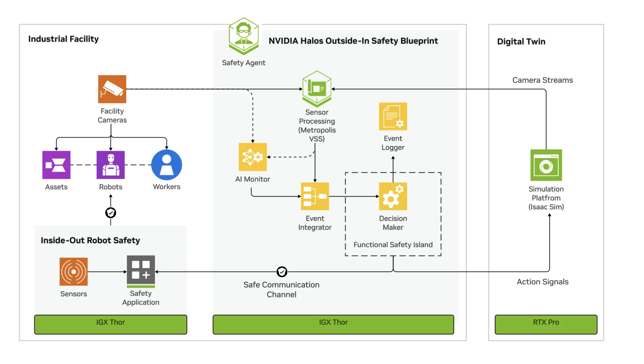The width and height of the screenshot is (644, 364).
Task: Click the Simulation Platfrom (Isaac Sim) label
Action: [x=546, y=198]
